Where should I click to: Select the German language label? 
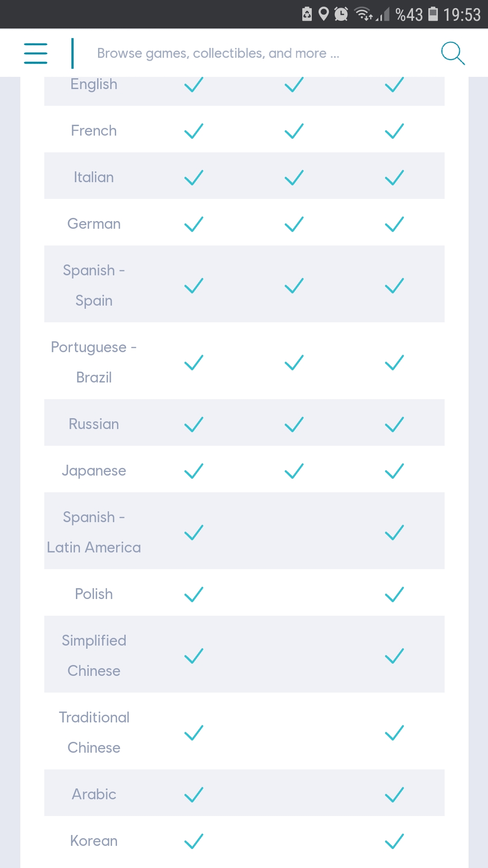[94, 224]
